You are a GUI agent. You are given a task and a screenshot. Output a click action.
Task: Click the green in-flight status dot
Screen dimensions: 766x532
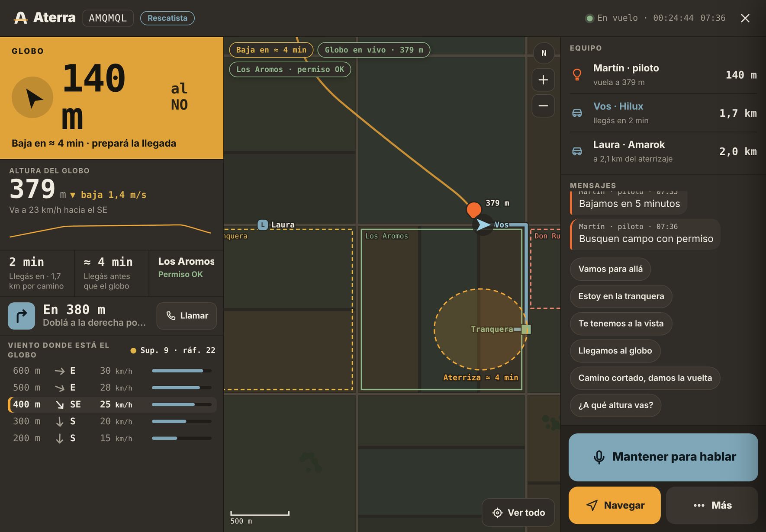(589, 18)
